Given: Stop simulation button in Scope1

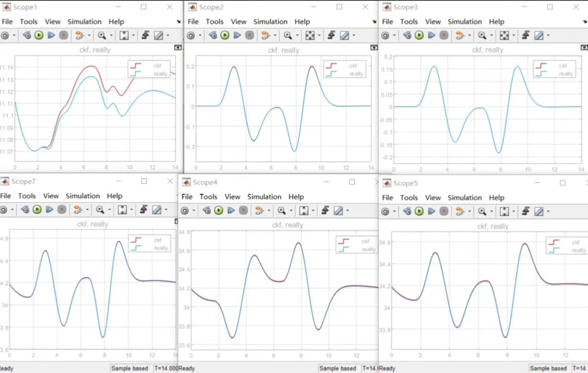Looking at the screenshot, I should click(63, 35).
